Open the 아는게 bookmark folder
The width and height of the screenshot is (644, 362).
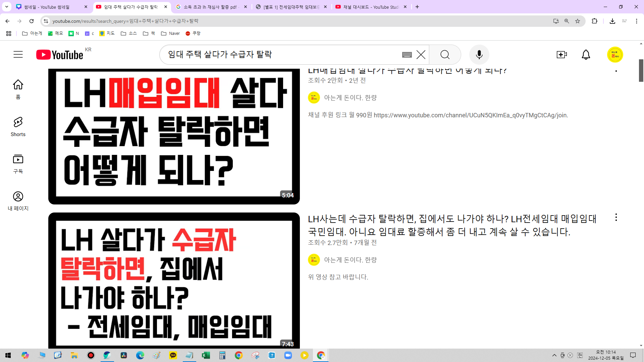tap(32, 34)
